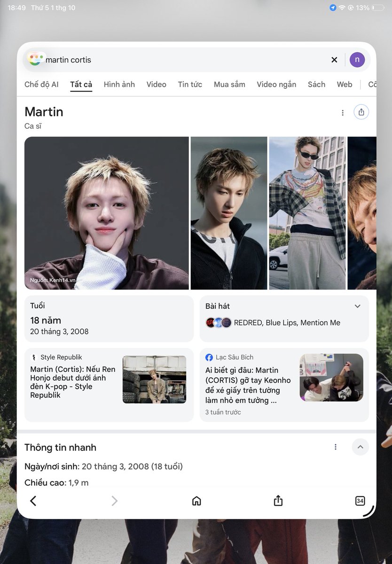The height and width of the screenshot is (564, 392).
Task: Tap the Facebook icon beside Lạc Sâu Bích
Action: click(209, 358)
